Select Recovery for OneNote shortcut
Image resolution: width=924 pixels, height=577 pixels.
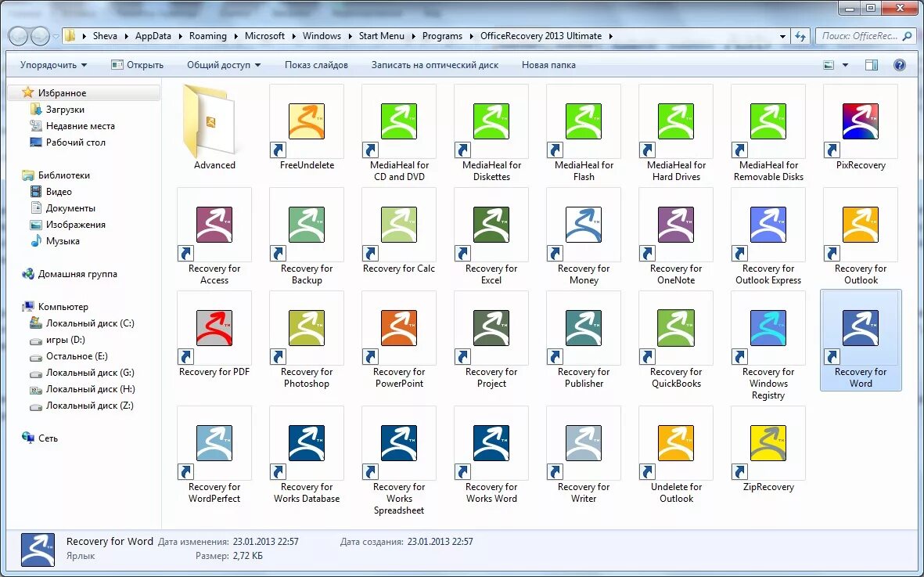(x=676, y=236)
